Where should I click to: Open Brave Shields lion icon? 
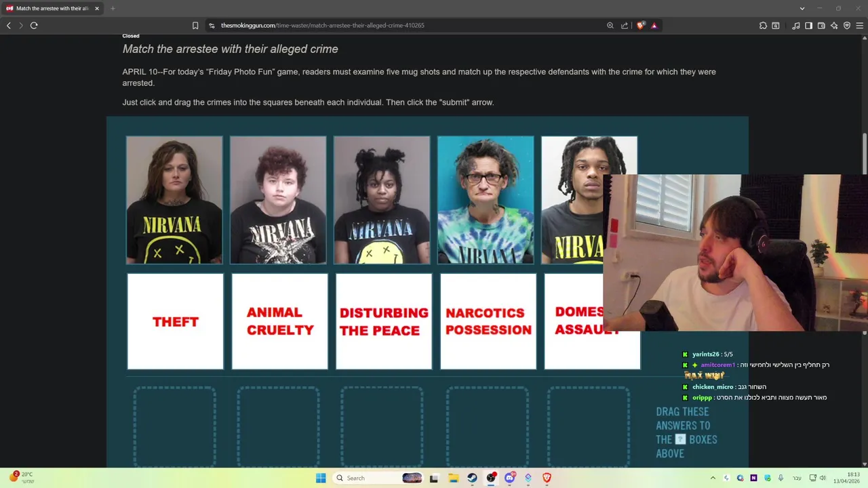pos(640,25)
